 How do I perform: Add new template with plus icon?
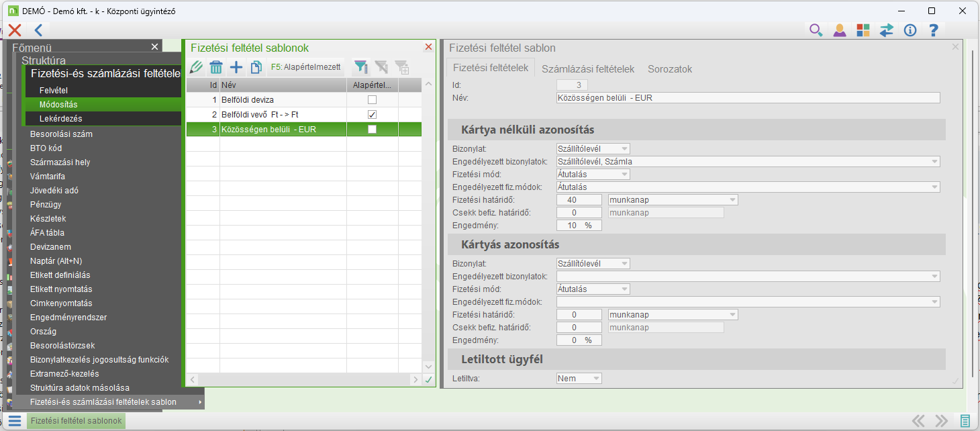click(x=236, y=67)
